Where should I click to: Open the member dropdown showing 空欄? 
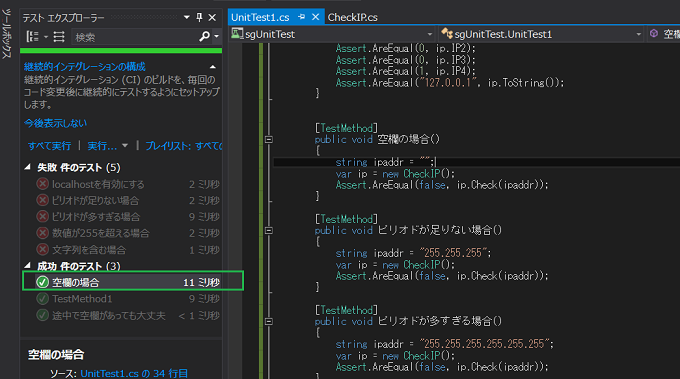pyautogui.click(x=664, y=34)
